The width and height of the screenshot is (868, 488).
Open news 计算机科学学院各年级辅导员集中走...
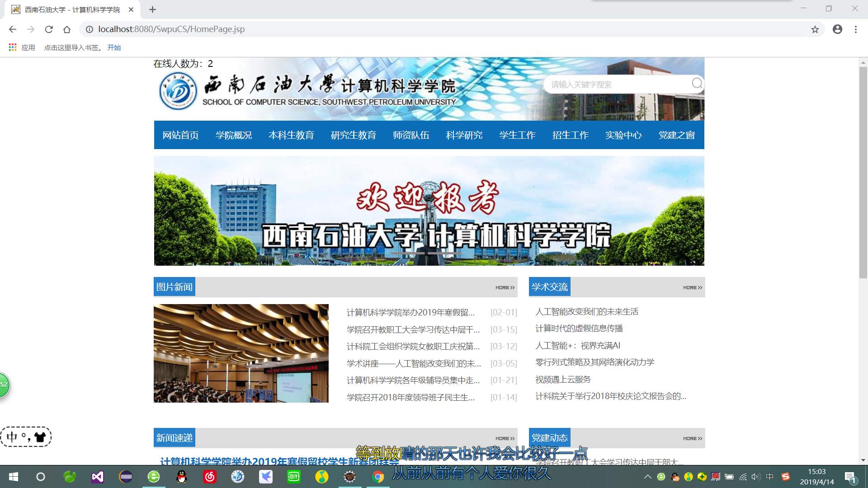click(x=413, y=380)
